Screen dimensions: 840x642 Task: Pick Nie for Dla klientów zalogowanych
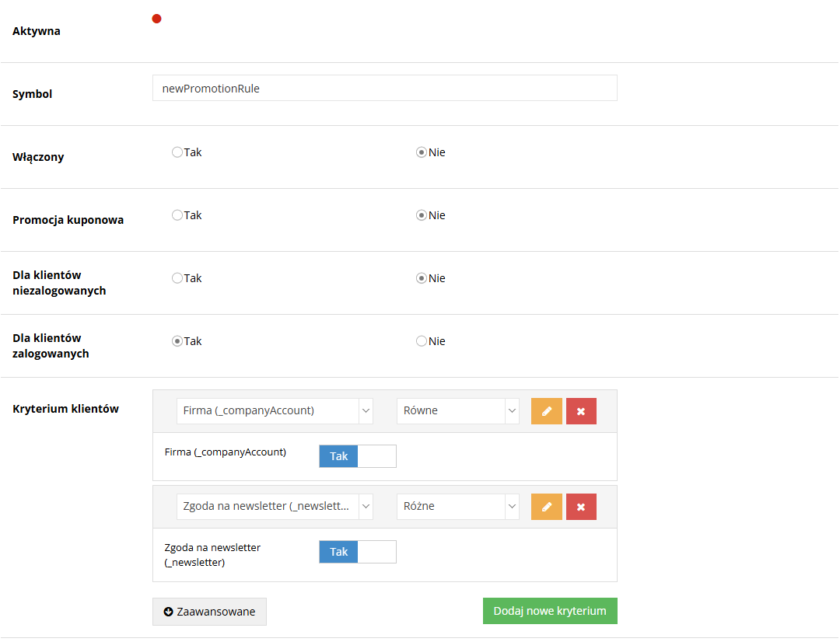coord(422,341)
